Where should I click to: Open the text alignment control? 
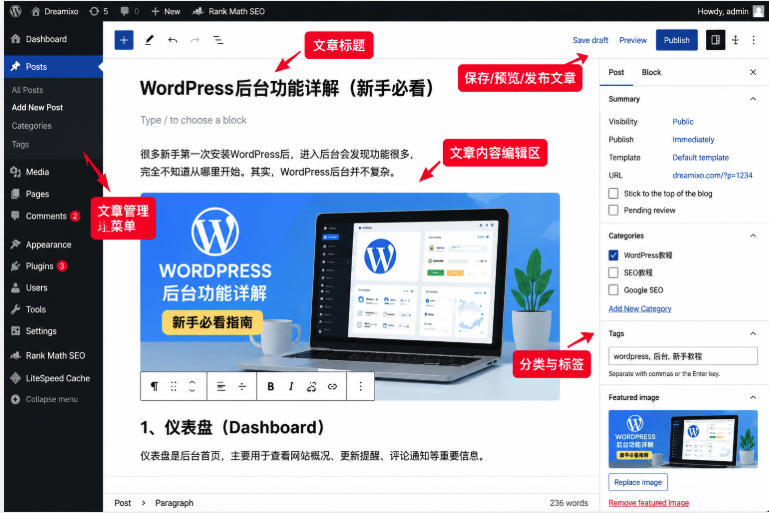221,386
